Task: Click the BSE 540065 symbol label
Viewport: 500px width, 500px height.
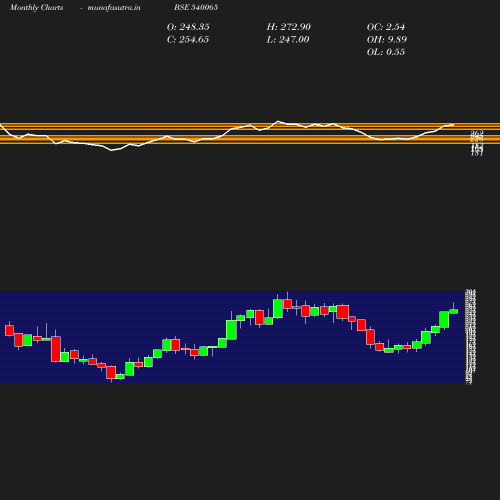Action: tap(196, 7)
